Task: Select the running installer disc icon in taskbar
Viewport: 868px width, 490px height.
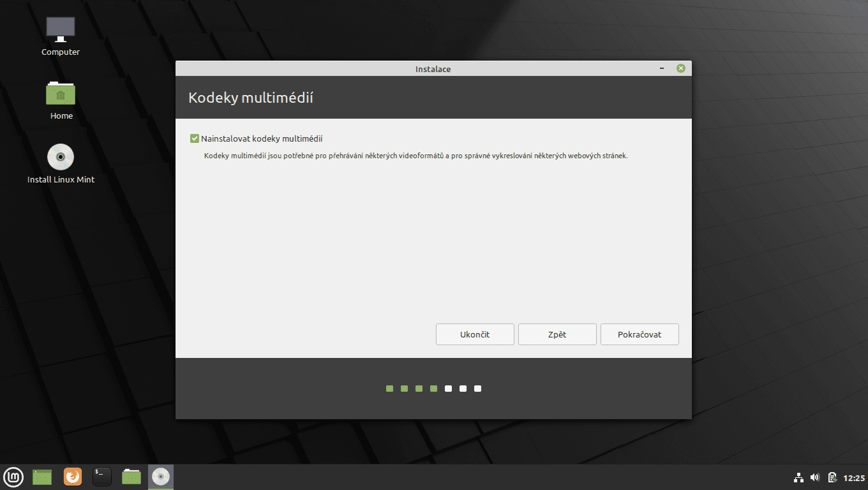Action: [160, 477]
